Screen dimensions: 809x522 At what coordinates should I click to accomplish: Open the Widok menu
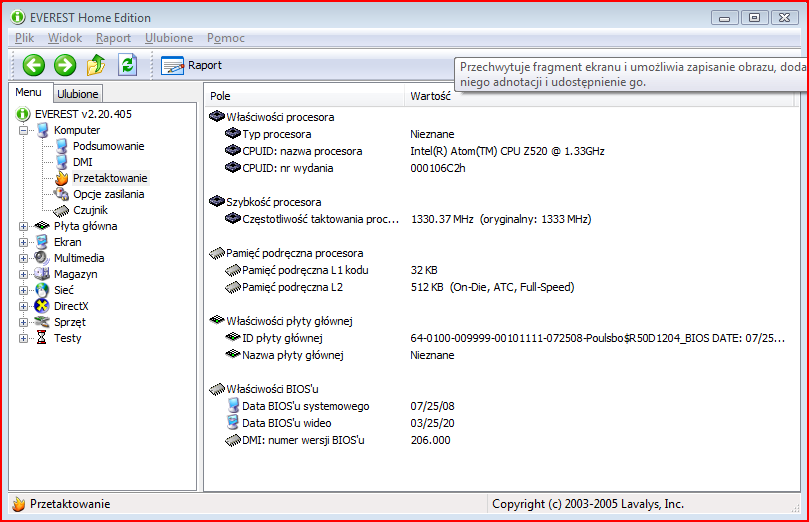pyautogui.click(x=65, y=38)
